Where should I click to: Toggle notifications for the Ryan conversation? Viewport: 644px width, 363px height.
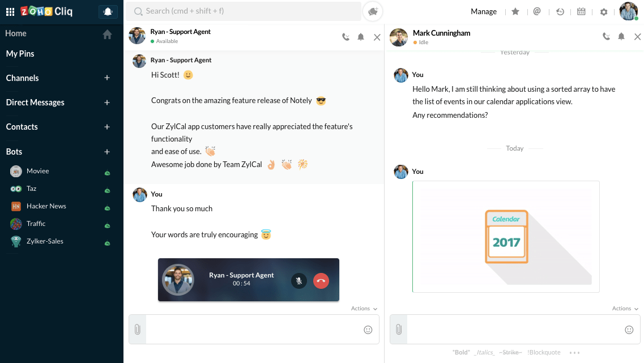(361, 36)
